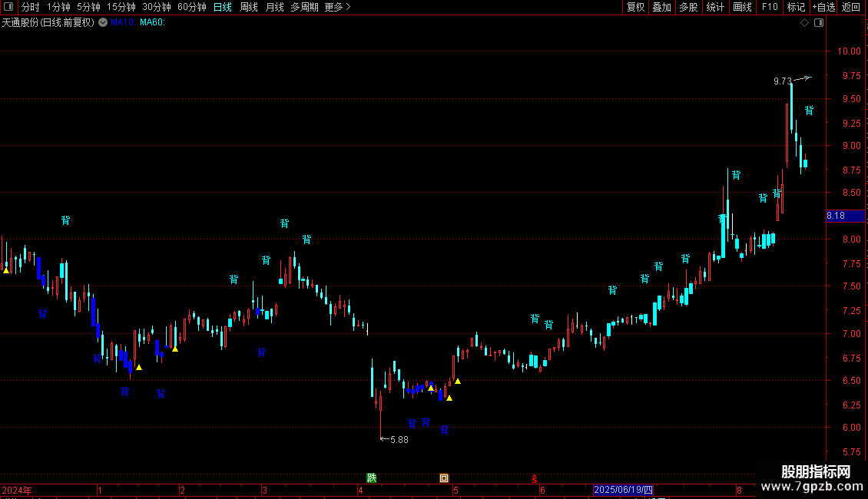868x499 pixels.
Task: Switch to 分时 intraday view
Action: 31,7
